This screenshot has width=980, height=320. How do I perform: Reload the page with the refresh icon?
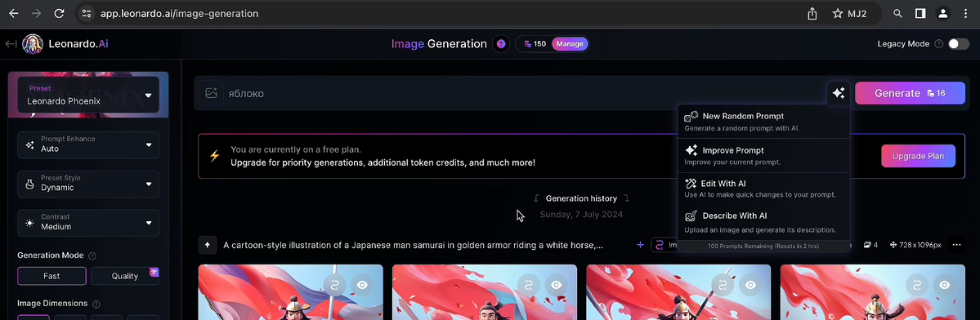[60, 13]
